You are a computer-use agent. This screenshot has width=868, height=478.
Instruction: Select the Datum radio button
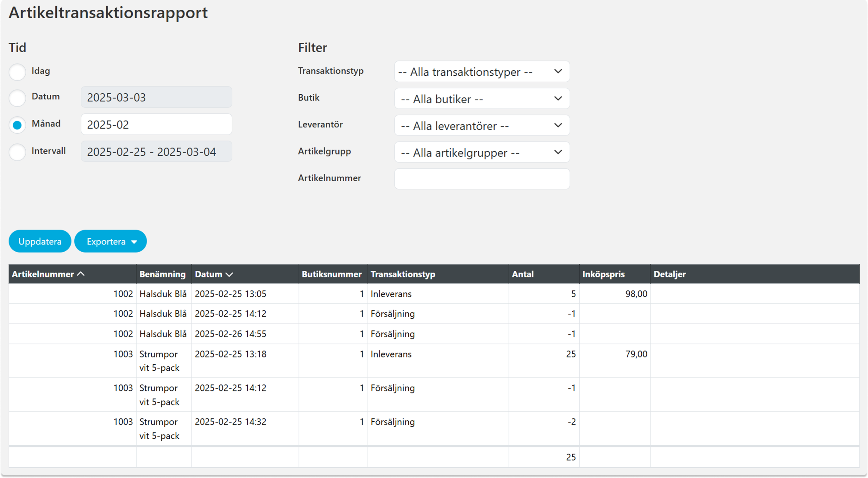tap(17, 98)
